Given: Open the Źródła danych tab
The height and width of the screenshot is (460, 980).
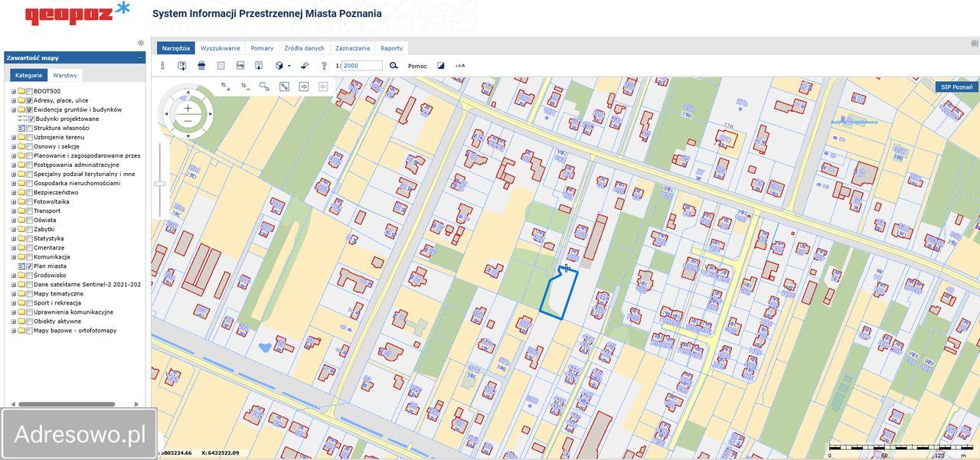Looking at the screenshot, I should tap(304, 48).
